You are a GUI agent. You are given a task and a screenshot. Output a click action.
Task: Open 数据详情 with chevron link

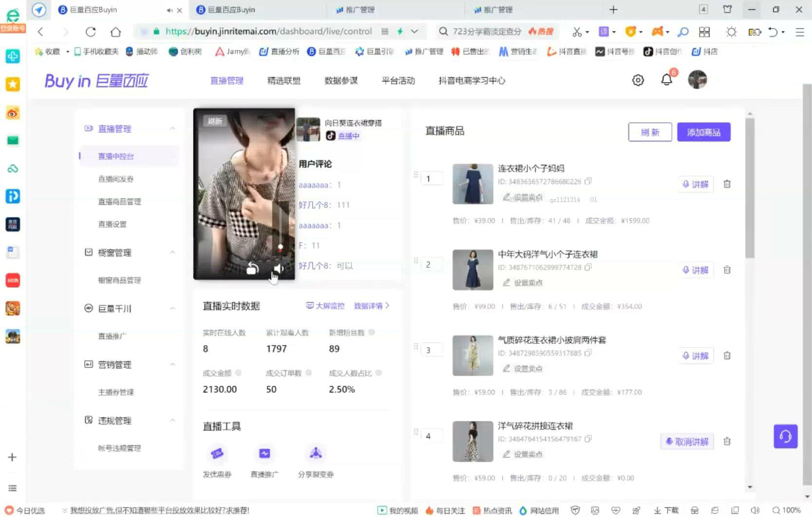tap(371, 306)
